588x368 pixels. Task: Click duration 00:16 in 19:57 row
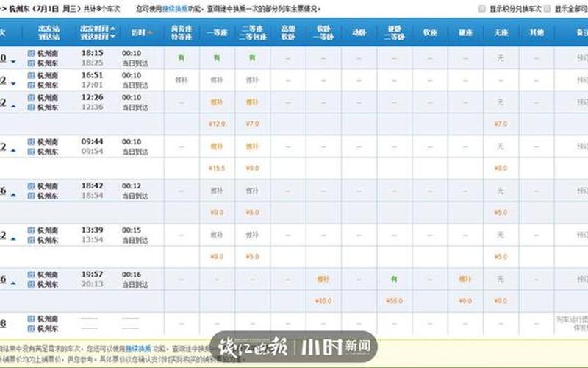point(132,275)
